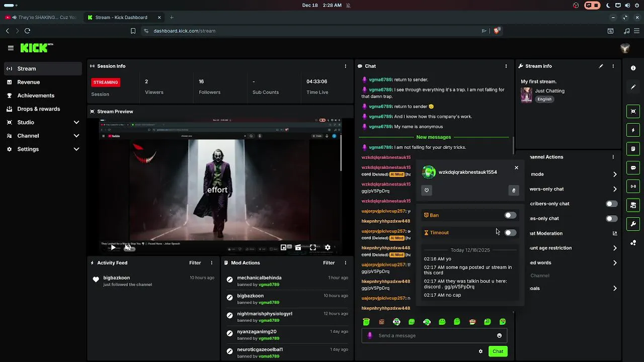This screenshot has height=362, width=644.
Task: Open Chat Moderation external link icon
Action: 615,233
